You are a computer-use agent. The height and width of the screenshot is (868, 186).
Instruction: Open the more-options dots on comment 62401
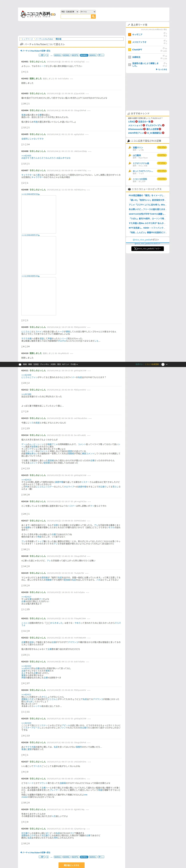(88, 62)
